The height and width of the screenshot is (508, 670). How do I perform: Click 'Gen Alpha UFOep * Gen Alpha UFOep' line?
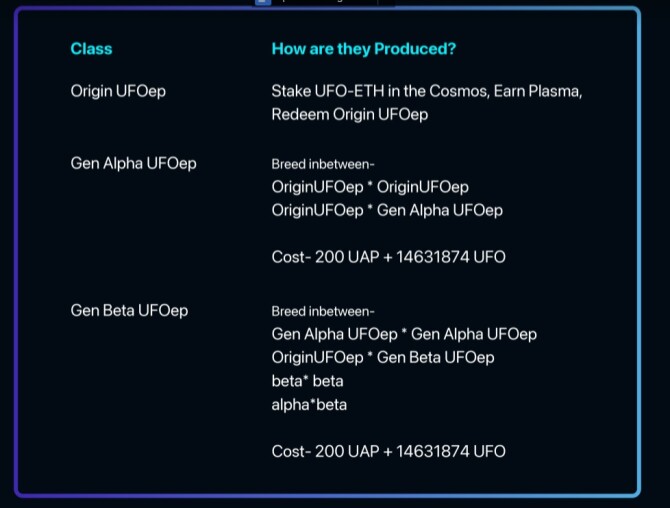404,334
